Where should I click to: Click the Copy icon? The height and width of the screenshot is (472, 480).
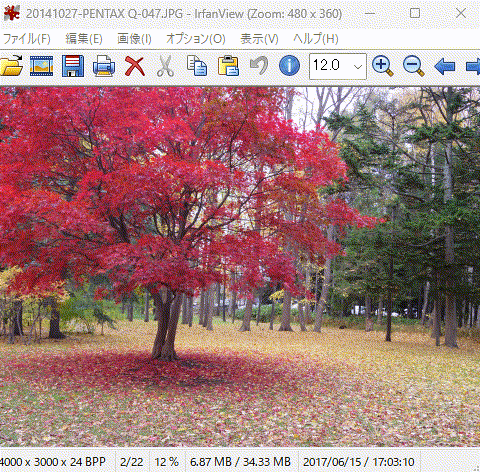tap(197, 66)
